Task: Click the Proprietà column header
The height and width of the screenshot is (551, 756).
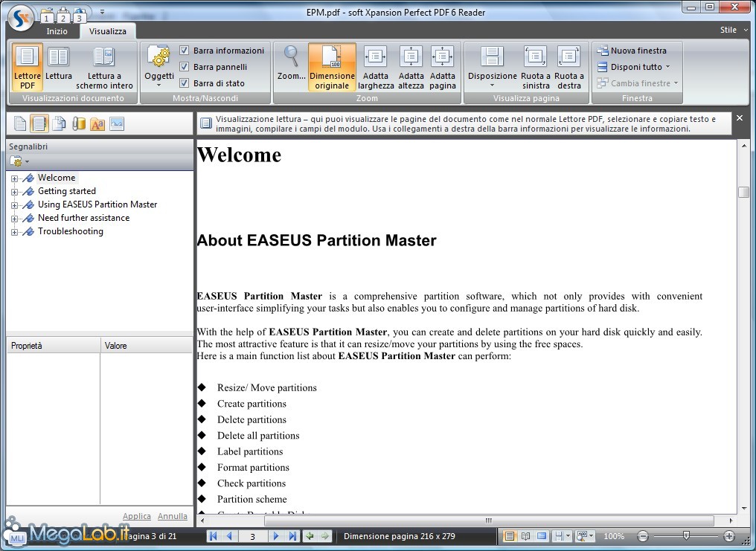Action: click(x=54, y=345)
